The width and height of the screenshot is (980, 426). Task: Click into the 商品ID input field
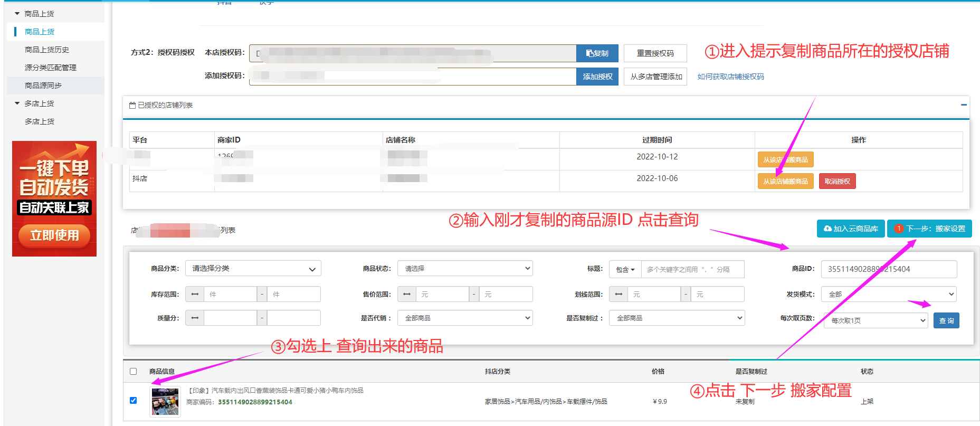click(x=888, y=269)
